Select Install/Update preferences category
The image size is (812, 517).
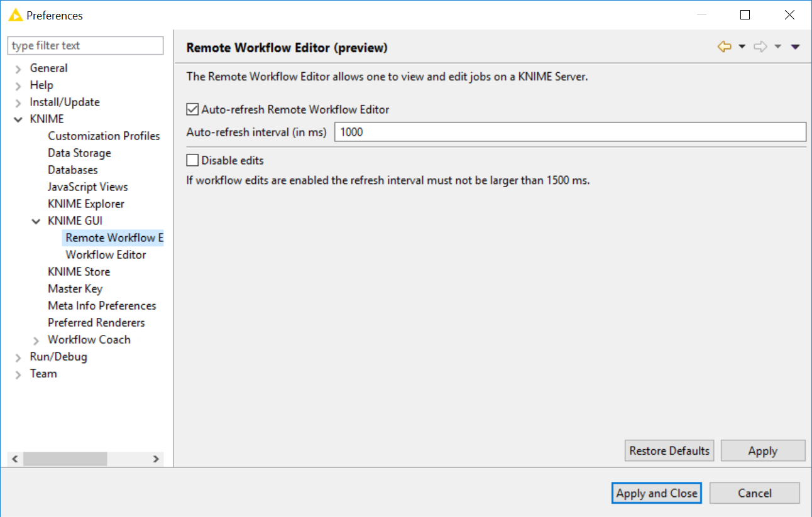[65, 102]
